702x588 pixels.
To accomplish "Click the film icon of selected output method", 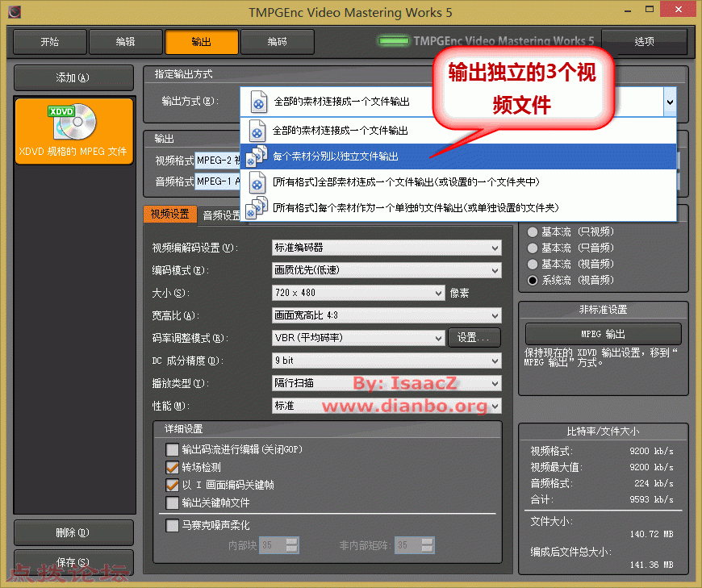I will tap(258, 101).
